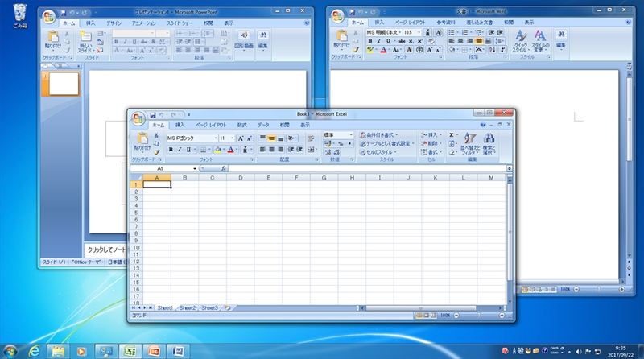Click Delete cells button in Excel ribbon
644x359 pixels.
pyautogui.click(x=431, y=144)
